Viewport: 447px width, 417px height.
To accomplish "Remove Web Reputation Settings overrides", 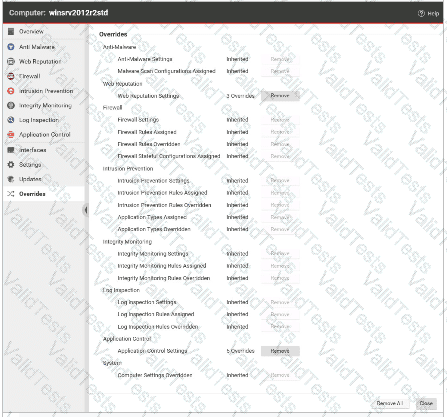I will [280, 96].
